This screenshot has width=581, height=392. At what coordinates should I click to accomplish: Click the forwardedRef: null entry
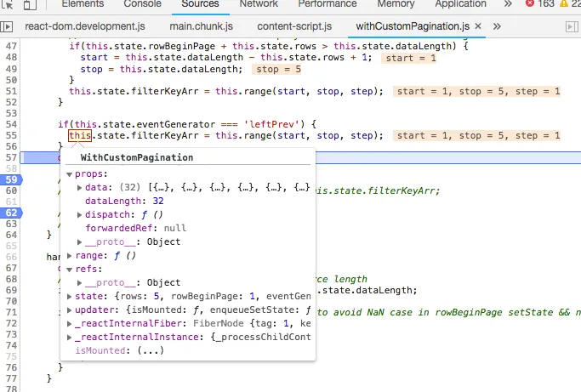pyautogui.click(x=136, y=228)
